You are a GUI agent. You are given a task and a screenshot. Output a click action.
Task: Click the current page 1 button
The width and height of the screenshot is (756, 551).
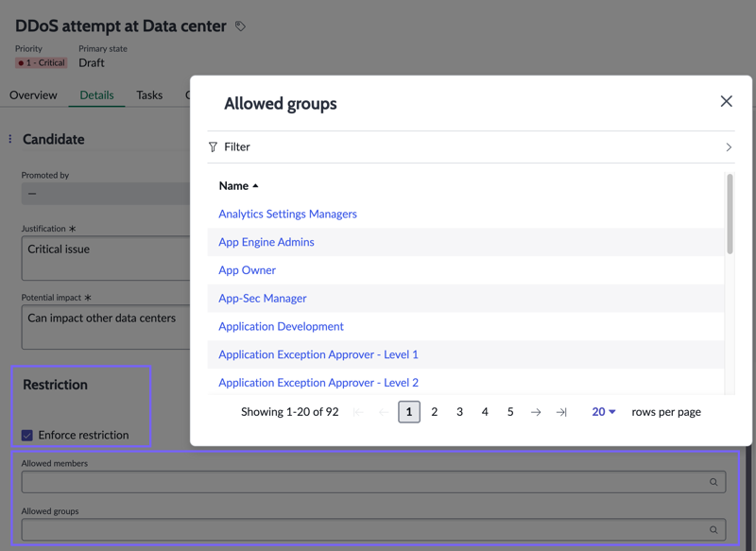click(409, 412)
